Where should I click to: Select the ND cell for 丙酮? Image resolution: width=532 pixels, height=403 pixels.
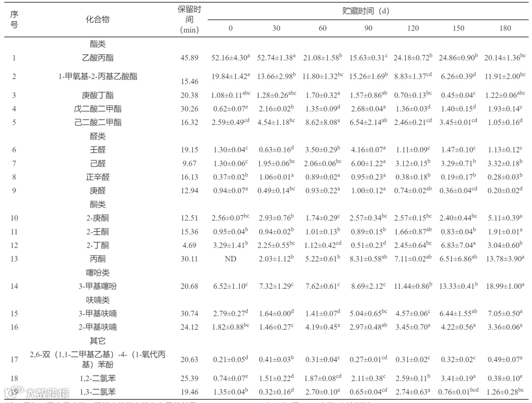click(x=231, y=259)
